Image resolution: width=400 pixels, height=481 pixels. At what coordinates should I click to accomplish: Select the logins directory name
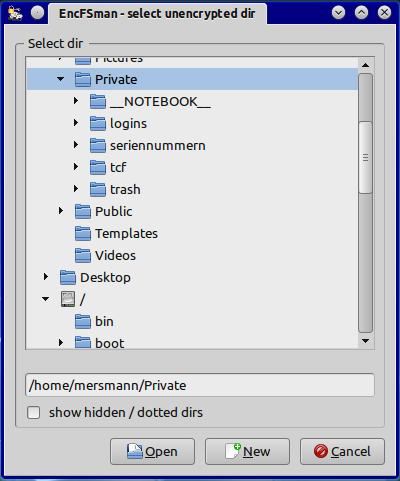coord(128,124)
